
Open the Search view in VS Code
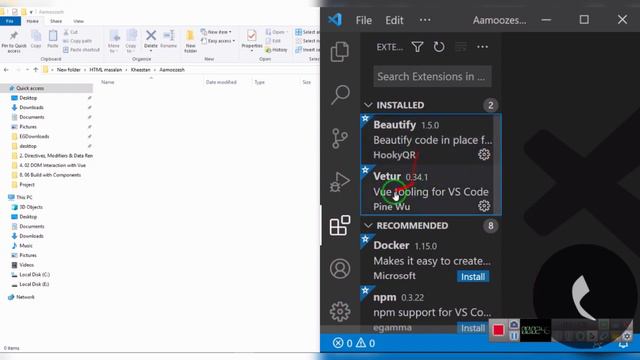point(340,95)
